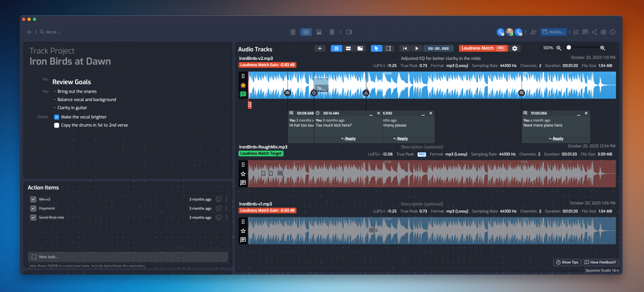Uncheck the Payment action item
This screenshot has height=292, width=644.
click(33, 208)
